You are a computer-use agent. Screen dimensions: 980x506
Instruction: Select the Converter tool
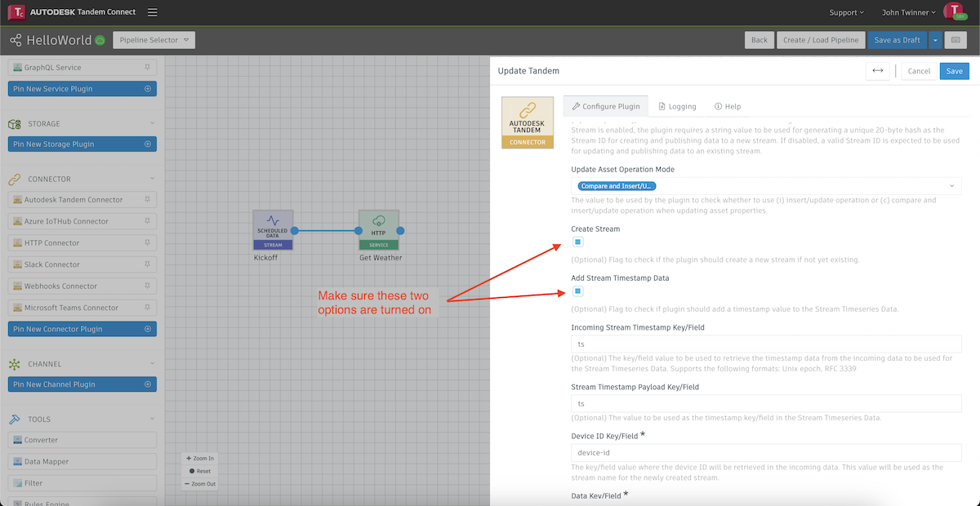pos(82,440)
